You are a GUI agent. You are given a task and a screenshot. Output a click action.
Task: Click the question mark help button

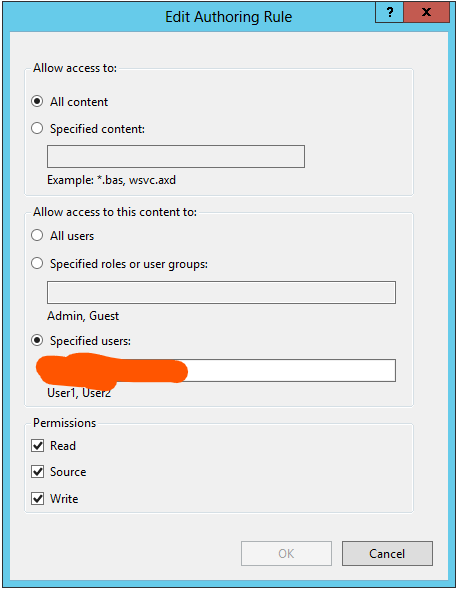pyautogui.click(x=390, y=12)
